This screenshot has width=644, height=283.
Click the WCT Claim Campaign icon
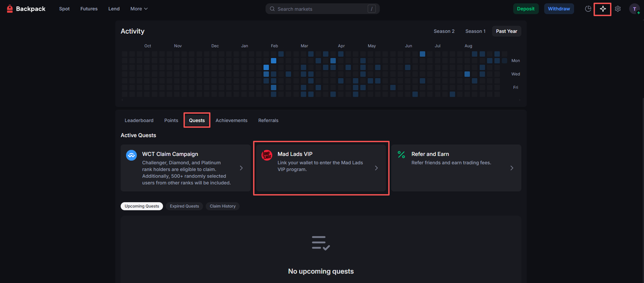(131, 155)
